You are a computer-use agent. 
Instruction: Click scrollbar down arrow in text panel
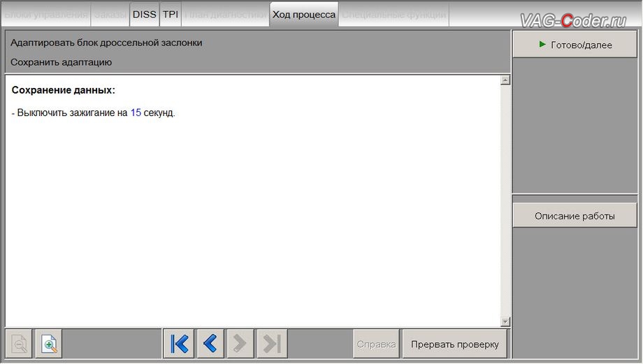click(x=505, y=322)
